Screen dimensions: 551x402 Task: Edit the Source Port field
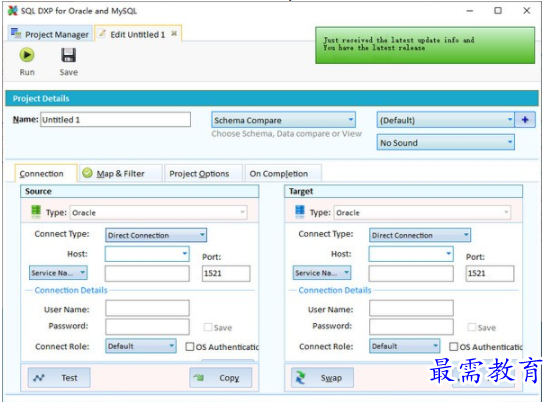[226, 273]
